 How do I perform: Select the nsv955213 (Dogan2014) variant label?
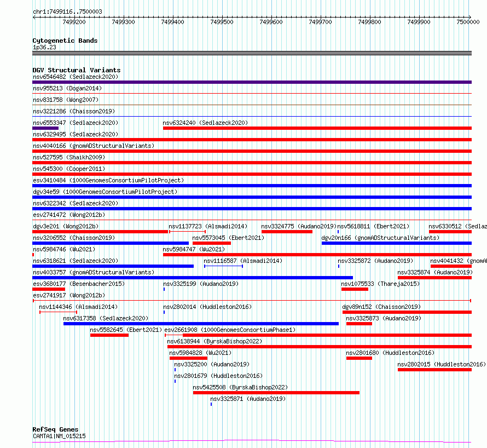point(67,88)
